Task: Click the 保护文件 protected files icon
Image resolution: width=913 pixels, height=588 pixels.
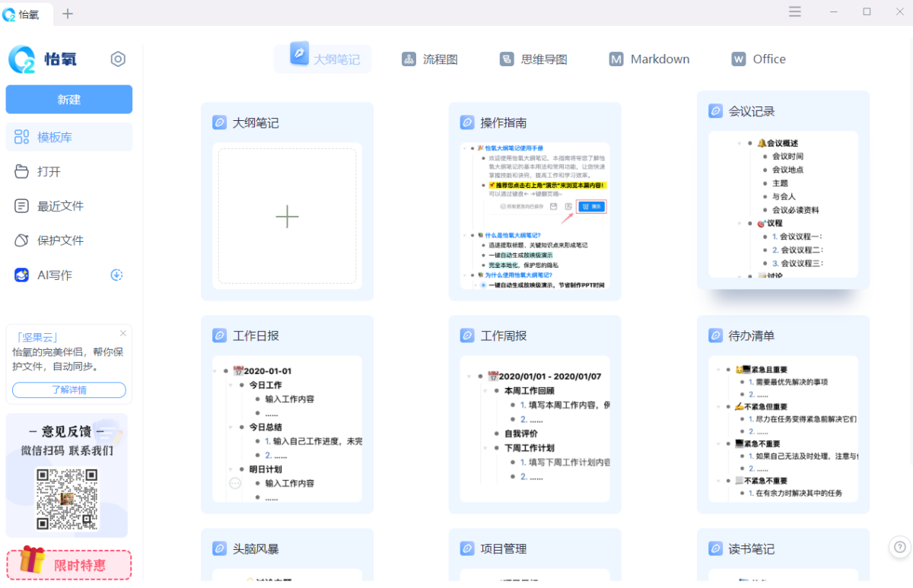Action: click(22, 240)
